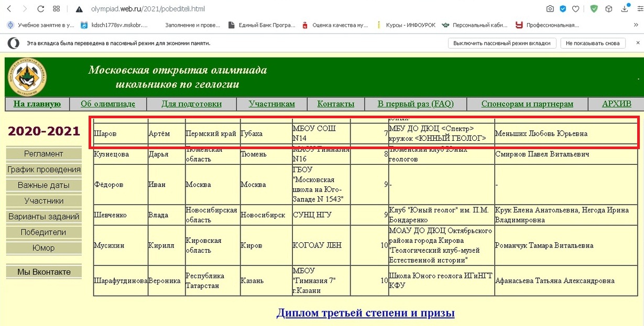Open 'Для подготовки' menu item
This screenshot has height=326, width=644.
coord(192,104)
